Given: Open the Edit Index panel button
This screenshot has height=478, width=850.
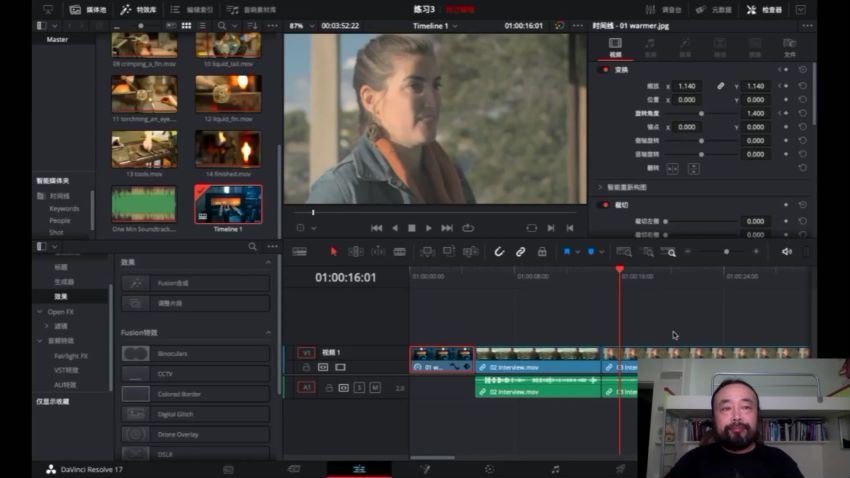Looking at the screenshot, I should [x=191, y=10].
